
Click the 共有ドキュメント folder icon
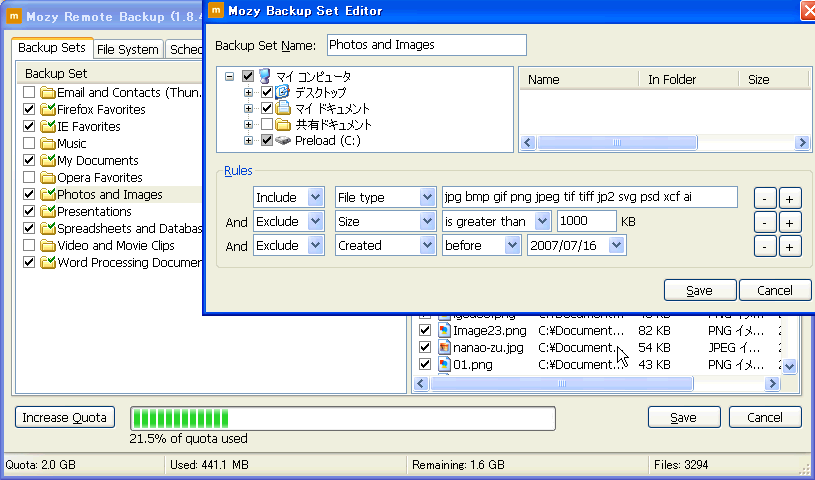click(283, 125)
